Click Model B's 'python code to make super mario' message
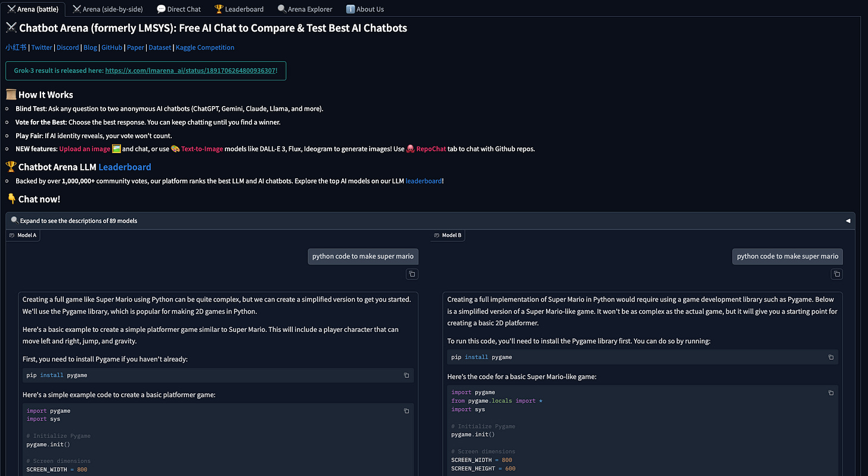The height and width of the screenshot is (476, 868). pos(788,256)
